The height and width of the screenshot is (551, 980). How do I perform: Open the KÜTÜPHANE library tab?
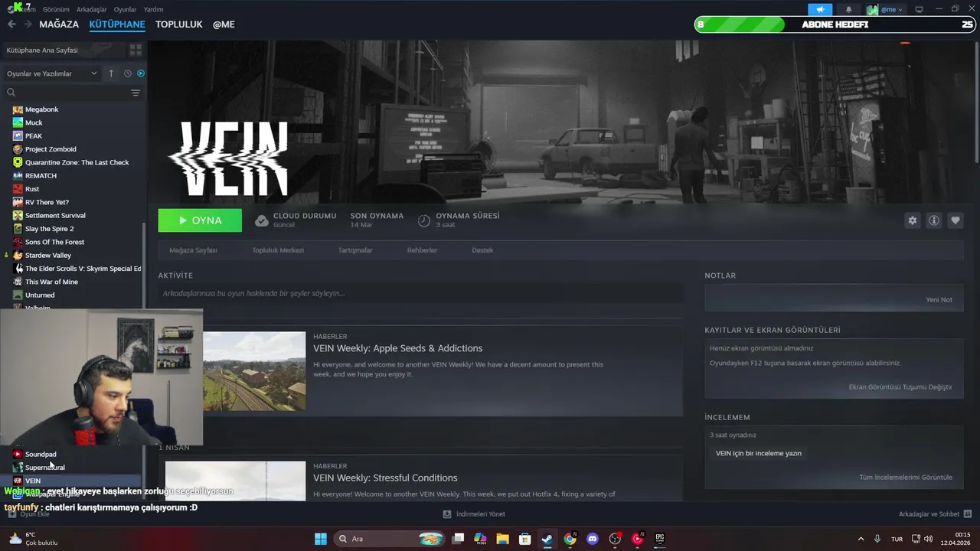117,24
